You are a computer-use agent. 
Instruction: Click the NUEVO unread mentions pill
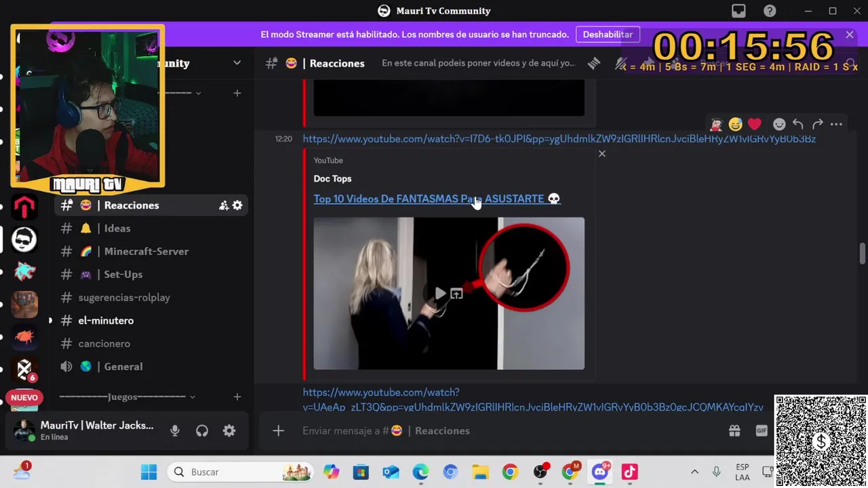[24, 398]
